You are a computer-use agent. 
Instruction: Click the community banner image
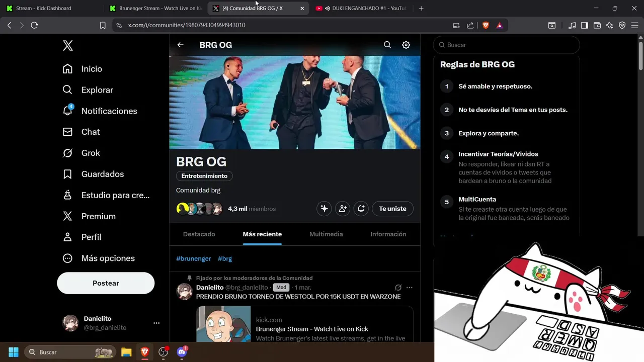click(295, 103)
